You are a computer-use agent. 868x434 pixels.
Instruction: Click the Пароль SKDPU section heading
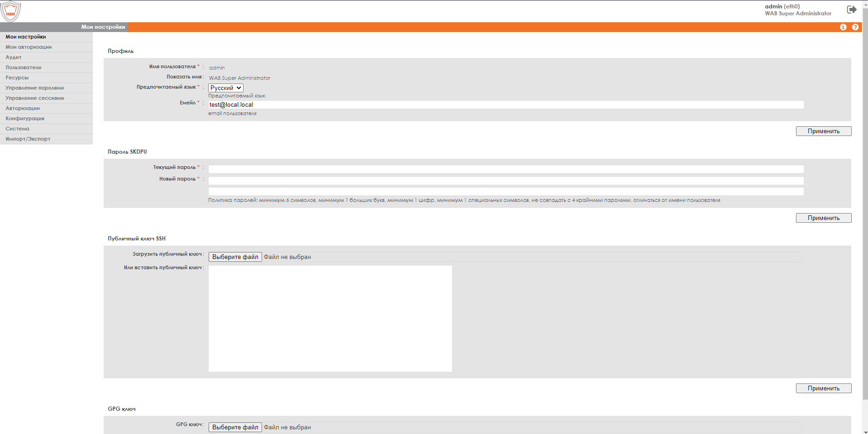coord(127,152)
